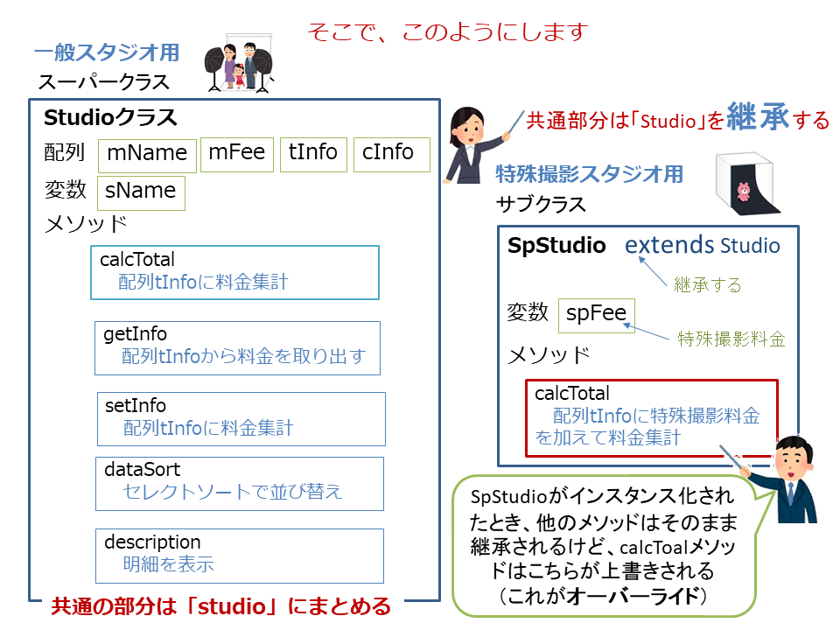Select the mName array box
This screenshot has height=630, width=840.
pyautogui.click(x=147, y=156)
